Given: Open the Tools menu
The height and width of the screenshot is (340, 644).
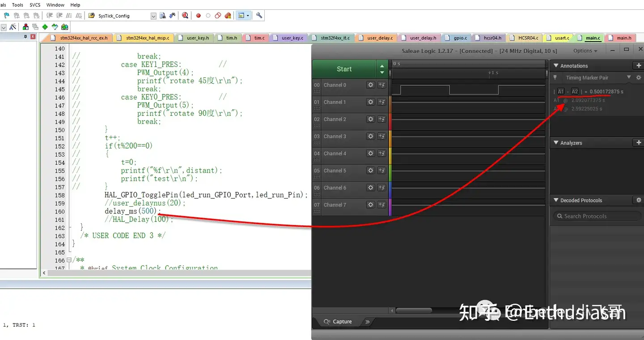Looking at the screenshot, I should click(x=17, y=5).
